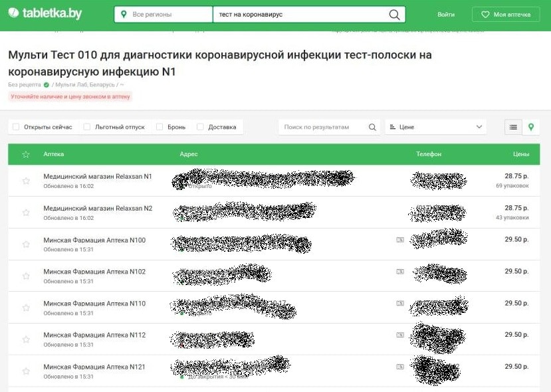Open the Моя аптечка button

pos(506,15)
